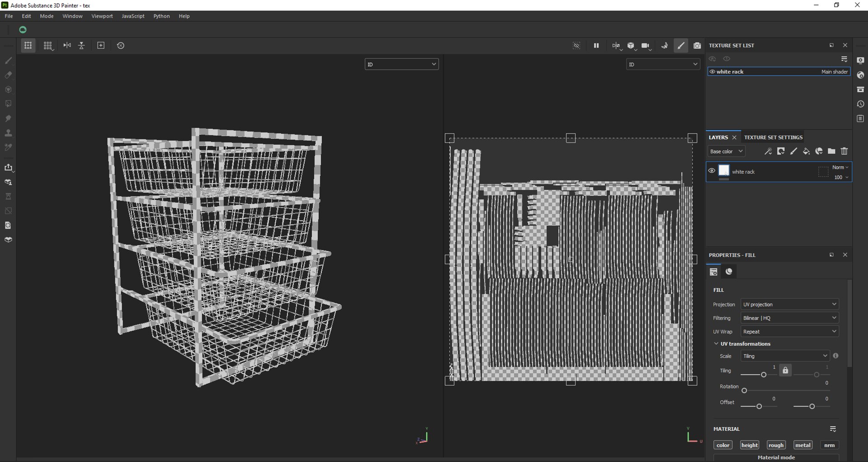Open the export textures share icon

point(8,167)
